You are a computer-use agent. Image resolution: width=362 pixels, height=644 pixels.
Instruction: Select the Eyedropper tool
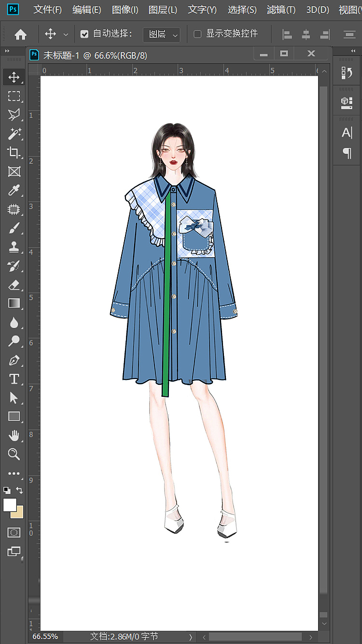pyautogui.click(x=14, y=190)
